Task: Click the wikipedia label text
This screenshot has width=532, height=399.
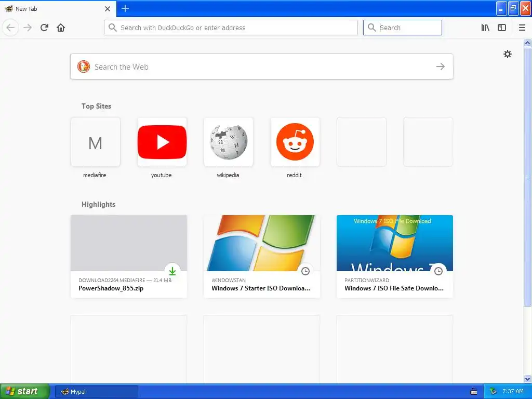Action: point(228,175)
